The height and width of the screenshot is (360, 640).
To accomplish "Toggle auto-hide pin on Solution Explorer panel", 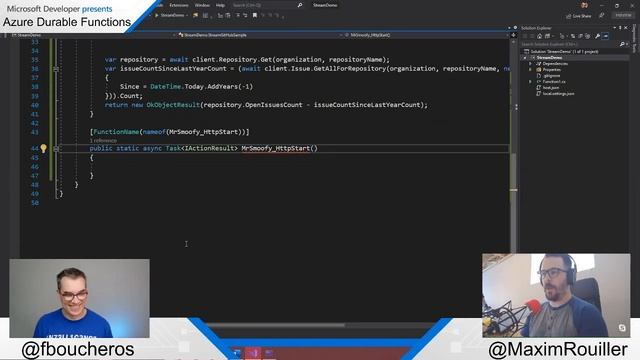I will pos(620,28).
